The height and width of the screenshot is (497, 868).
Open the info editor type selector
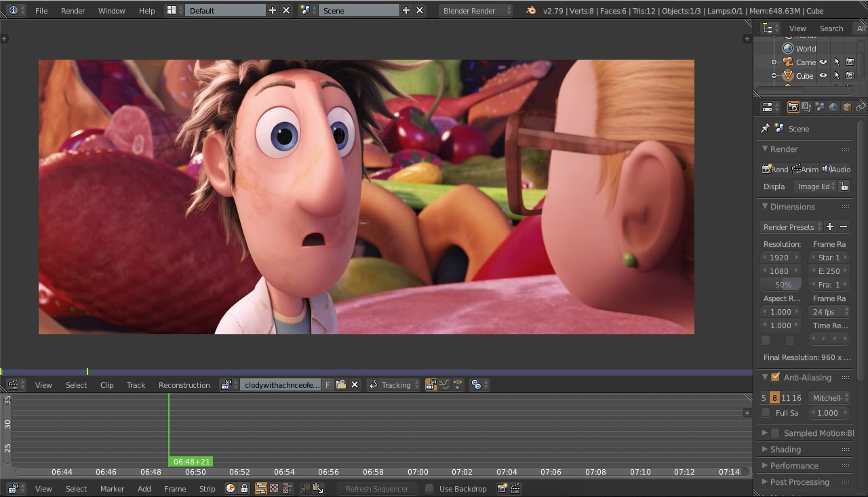pyautogui.click(x=16, y=10)
